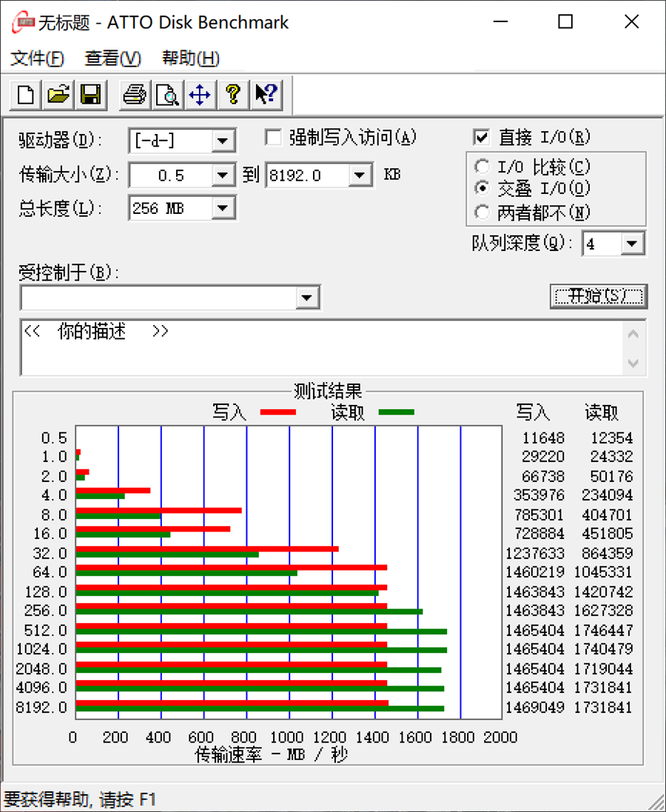This screenshot has height=812, width=666.
Task: Click the 你的描述 text box
Action: [318, 348]
